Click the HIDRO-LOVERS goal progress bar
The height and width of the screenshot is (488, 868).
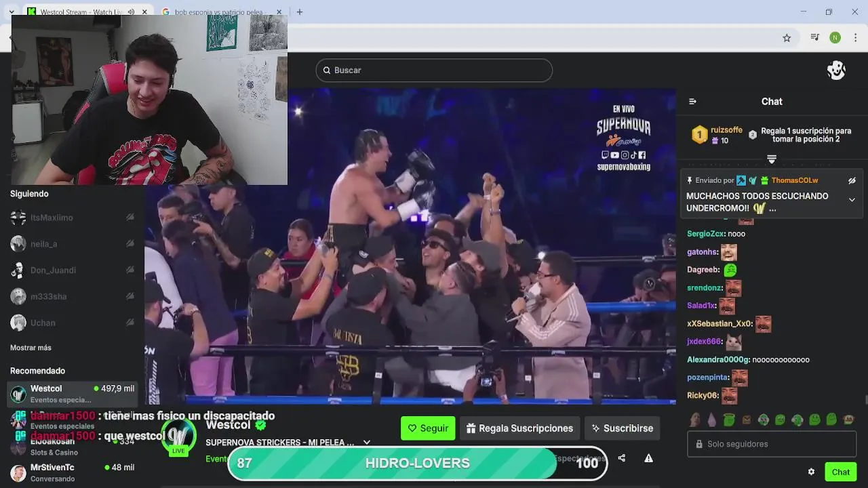tap(417, 463)
